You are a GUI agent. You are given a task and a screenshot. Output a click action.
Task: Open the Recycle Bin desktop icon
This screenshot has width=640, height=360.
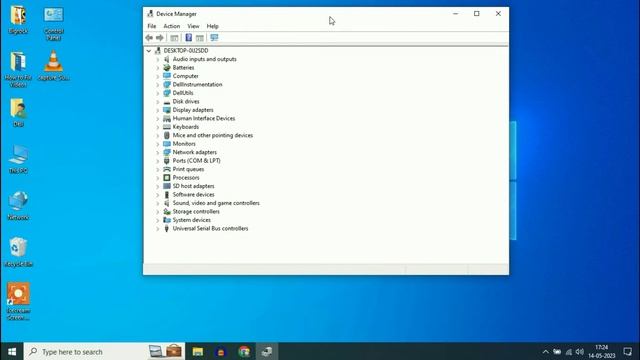[x=18, y=252]
